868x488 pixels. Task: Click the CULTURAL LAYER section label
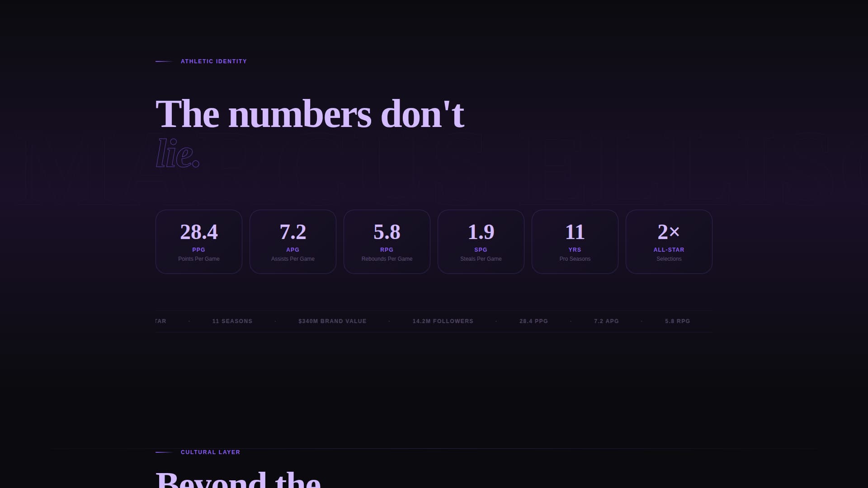point(210,452)
